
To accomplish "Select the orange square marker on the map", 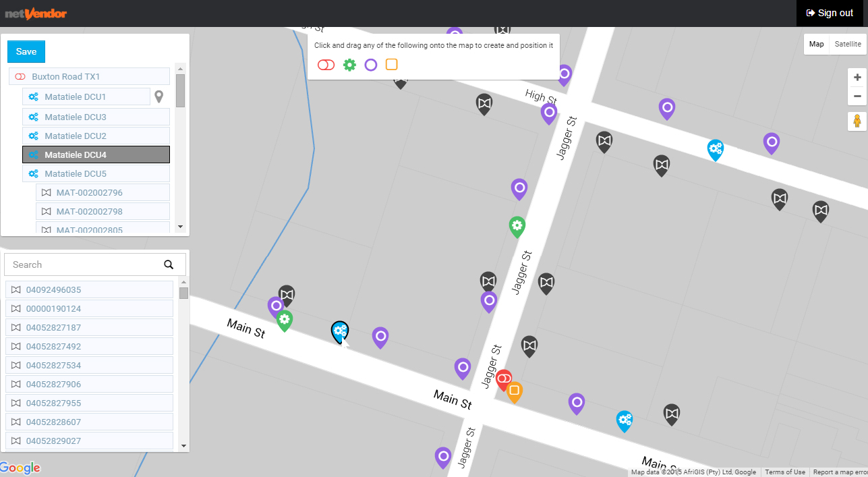I will [x=515, y=391].
